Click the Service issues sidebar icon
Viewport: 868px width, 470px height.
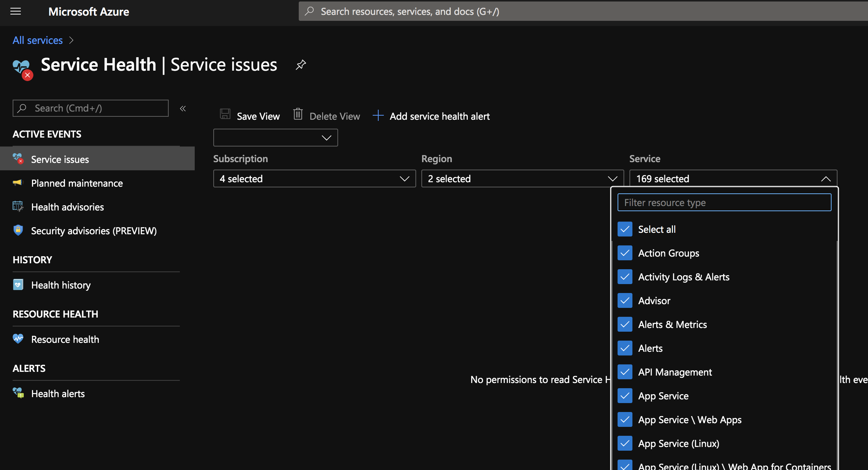[x=18, y=159]
